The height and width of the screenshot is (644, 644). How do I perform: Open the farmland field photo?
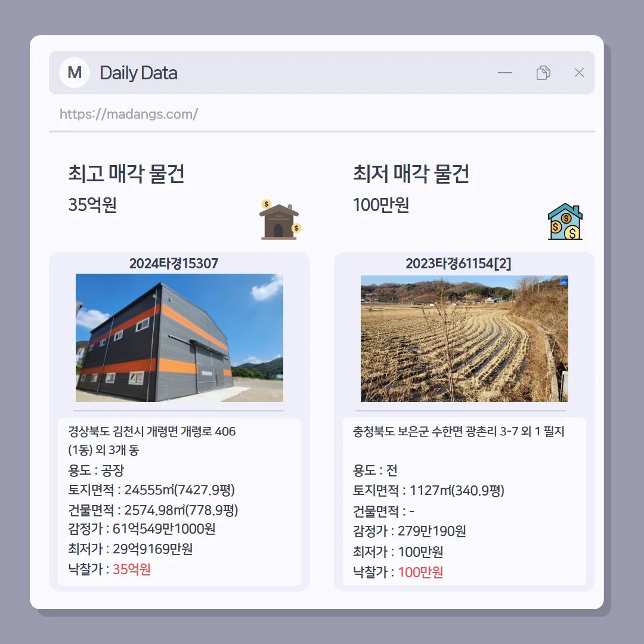[x=464, y=339]
